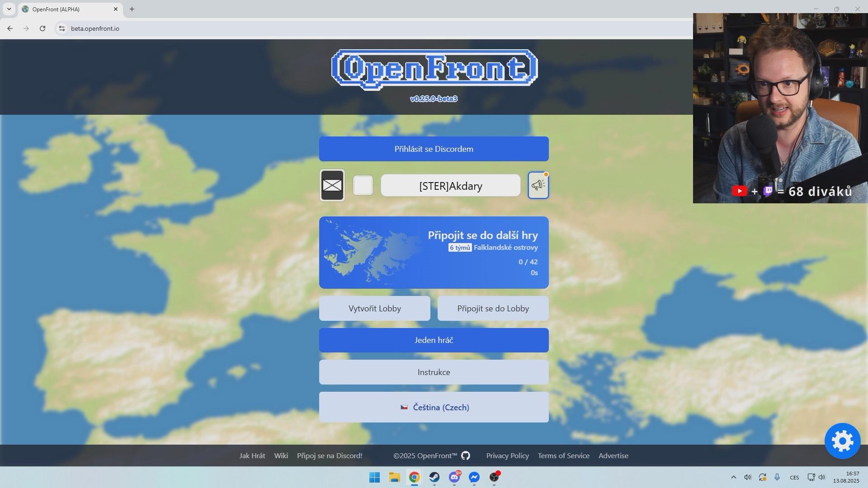Click the tray speaker icon next to clock
This screenshot has width=868, height=488.
[822, 477]
